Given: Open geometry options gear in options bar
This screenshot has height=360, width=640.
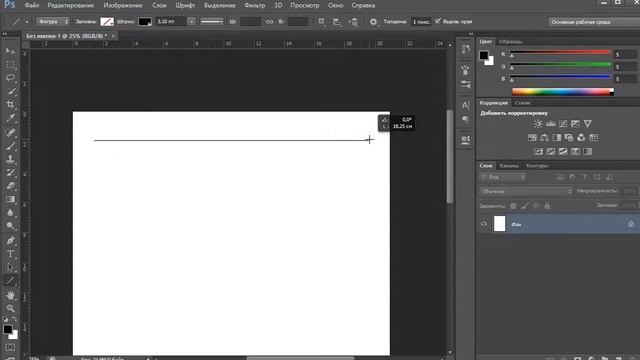Looking at the screenshot, I should (373, 22).
